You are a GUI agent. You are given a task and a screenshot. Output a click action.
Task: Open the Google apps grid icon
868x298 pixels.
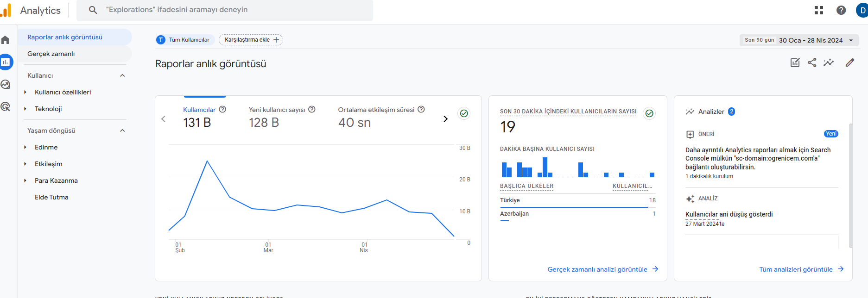tap(819, 10)
